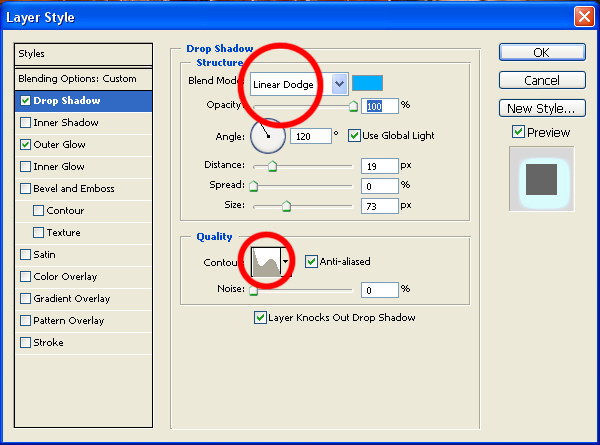Open the Contour curve thumbnail editor

pos(266,262)
